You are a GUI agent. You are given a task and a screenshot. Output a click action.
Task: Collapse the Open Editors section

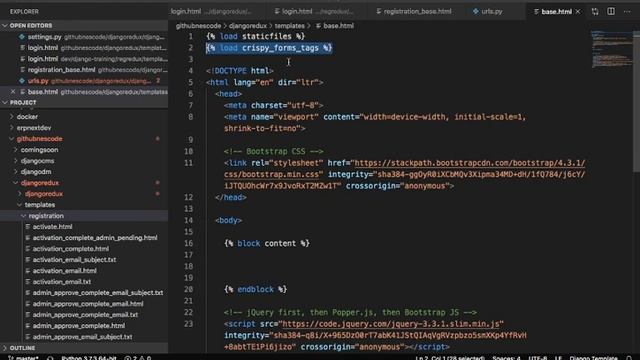pyautogui.click(x=31, y=25)
